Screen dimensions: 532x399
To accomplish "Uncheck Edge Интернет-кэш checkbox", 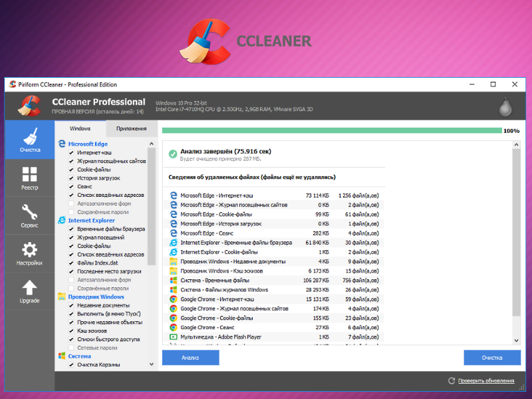I will pyautogui.click(x=71, y=153).
